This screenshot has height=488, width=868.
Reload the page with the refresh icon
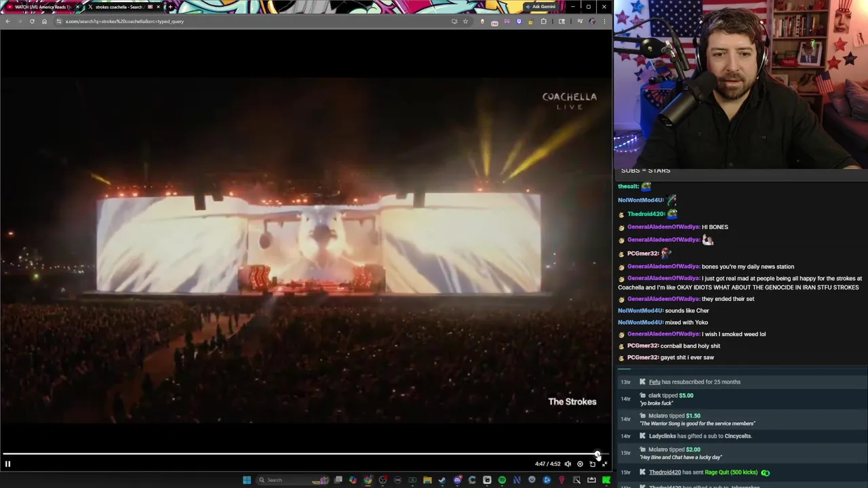click(x=32, y=21)
